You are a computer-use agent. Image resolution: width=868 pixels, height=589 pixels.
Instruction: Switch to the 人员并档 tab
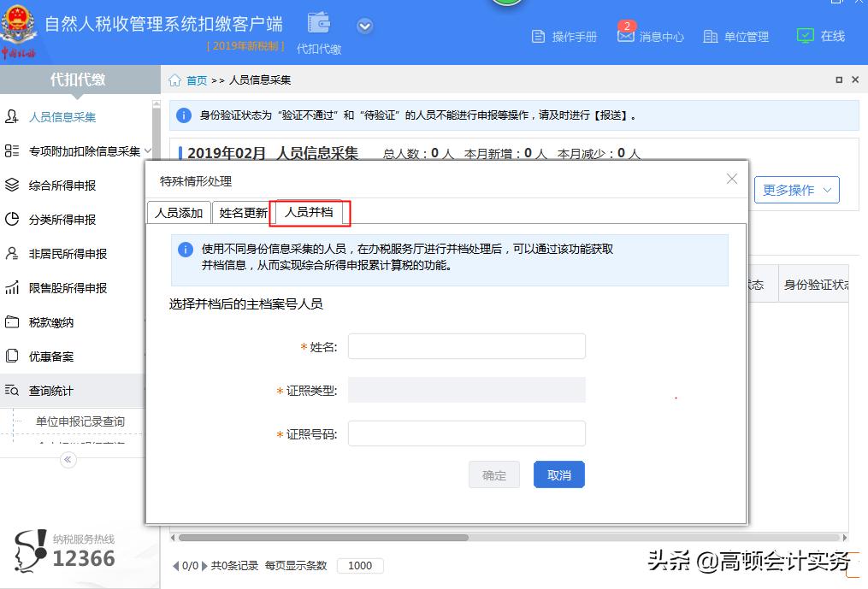pyautogui.click(x=308, y=212)
